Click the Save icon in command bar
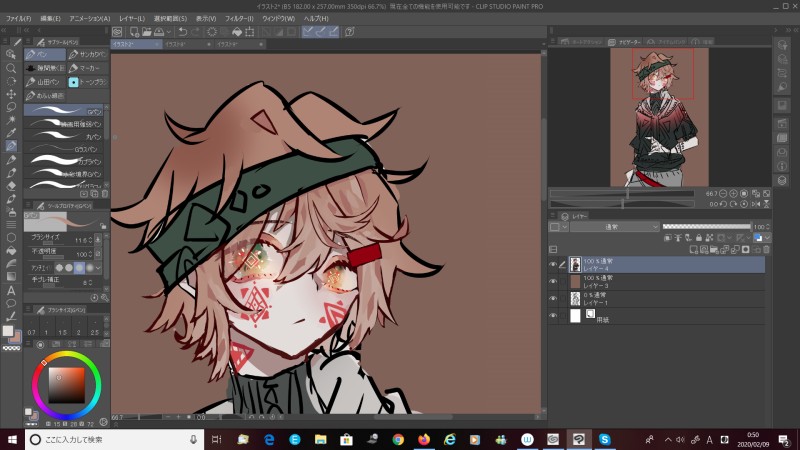 [x=159, y=32]
